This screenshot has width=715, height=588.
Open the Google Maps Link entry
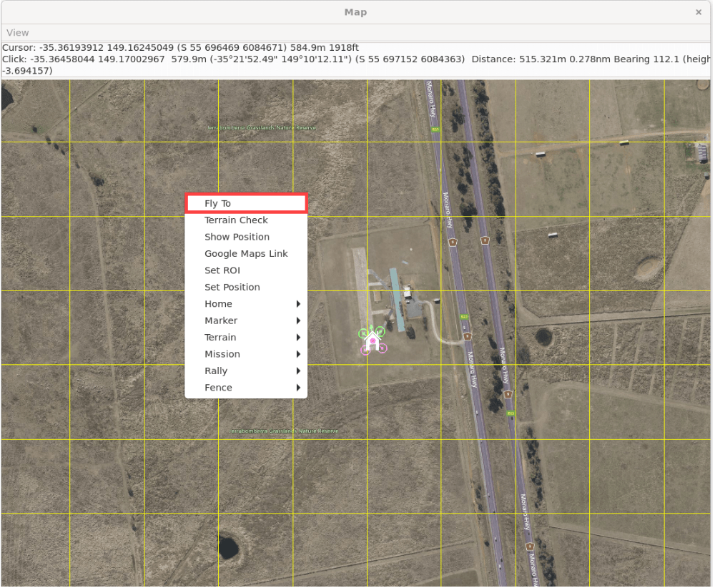point(246,254)
